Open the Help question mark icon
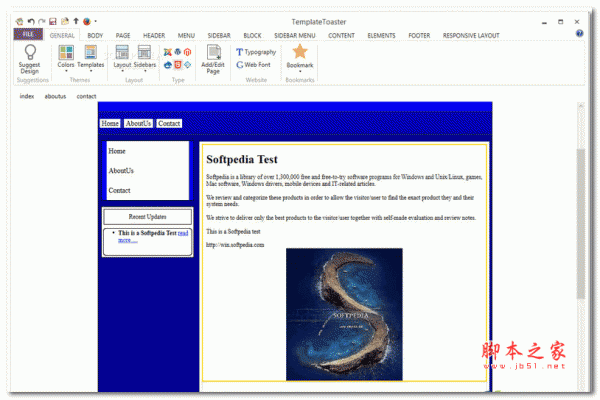 pyautogui.click(x=580, y=34)
